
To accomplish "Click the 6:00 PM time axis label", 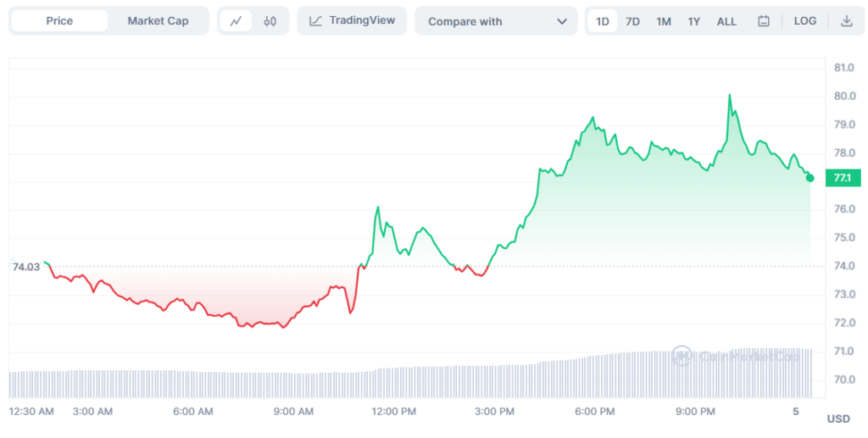I will 594,412.
